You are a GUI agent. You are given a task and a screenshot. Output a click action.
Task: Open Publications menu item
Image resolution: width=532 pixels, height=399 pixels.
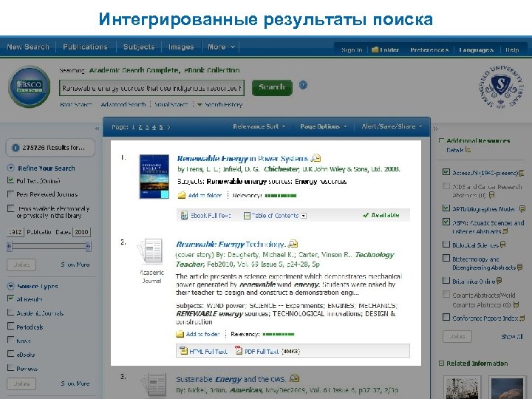pyautogui.click(x=85, y=47)
